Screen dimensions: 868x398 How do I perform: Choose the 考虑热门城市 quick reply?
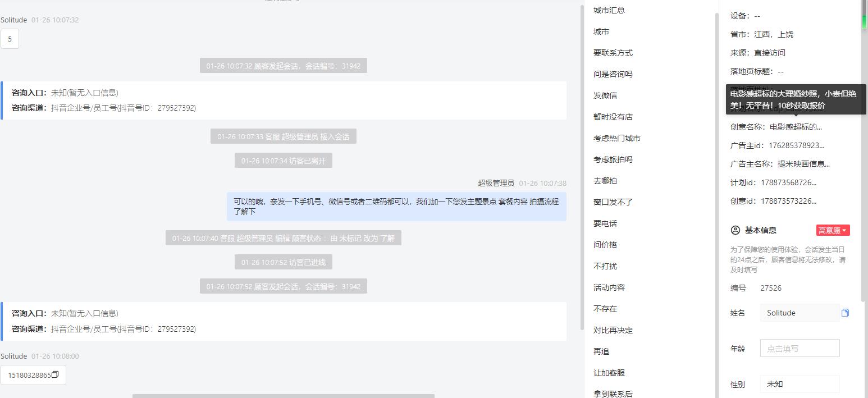[x=617, y=138]
